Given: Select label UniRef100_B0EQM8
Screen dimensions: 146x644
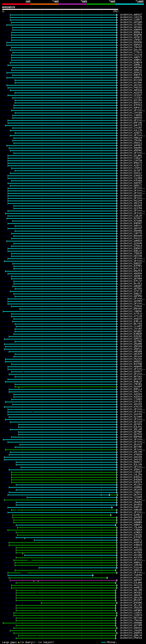Looking at the screenshot, I should pyautogui.click(x=131, y=603).
